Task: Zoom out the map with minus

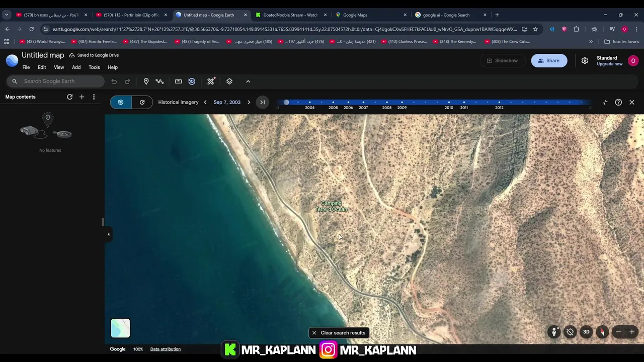Action: (x=618, y=332)
